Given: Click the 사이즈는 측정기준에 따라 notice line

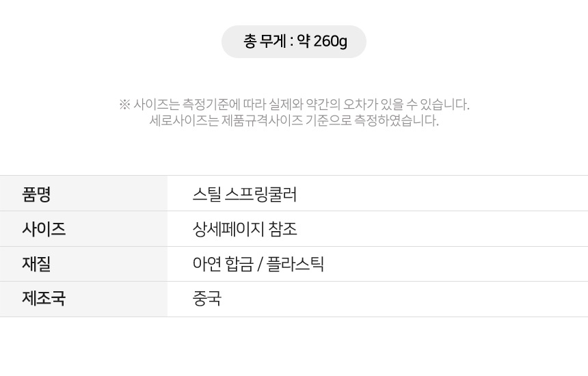Looking at the screenshot, I should coord(294,104).
